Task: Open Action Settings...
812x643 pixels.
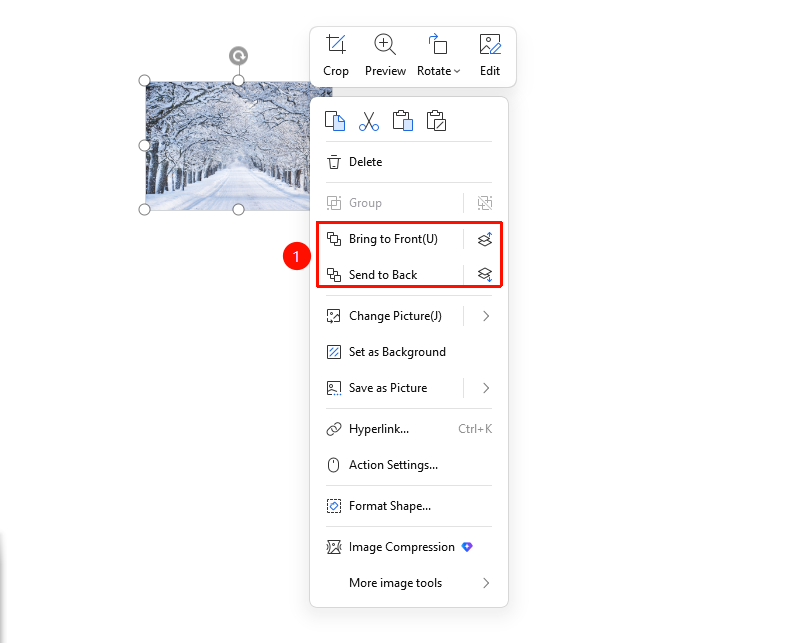Action: (409, 465)
